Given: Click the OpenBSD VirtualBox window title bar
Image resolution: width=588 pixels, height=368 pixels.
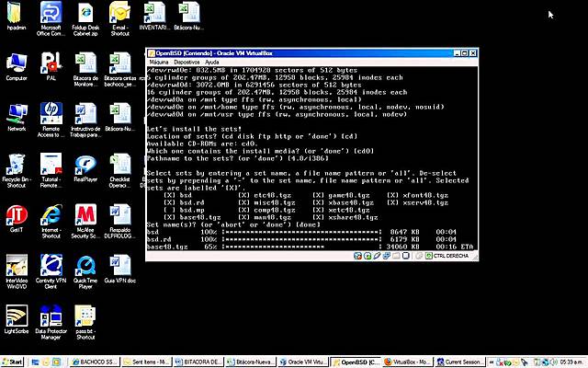Looking at the screenshot, I should click(300, 53).
